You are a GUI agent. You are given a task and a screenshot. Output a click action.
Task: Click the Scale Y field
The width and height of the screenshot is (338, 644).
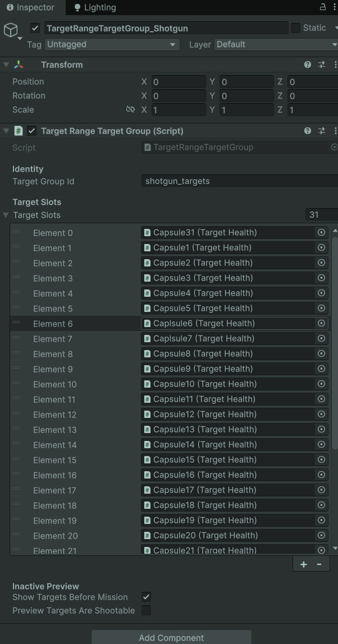(246, 109)
